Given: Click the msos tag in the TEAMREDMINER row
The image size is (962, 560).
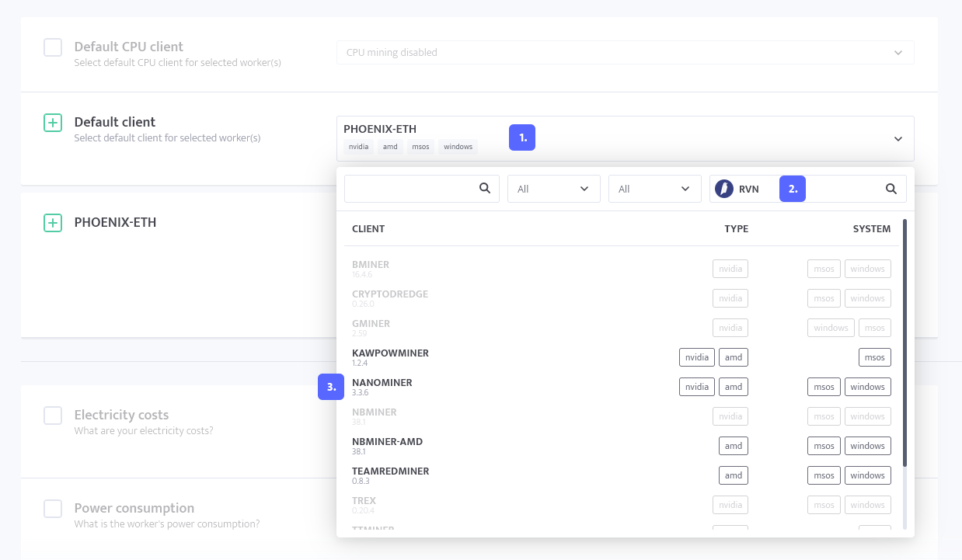Looking at the screenshot, I should point(824,475).
